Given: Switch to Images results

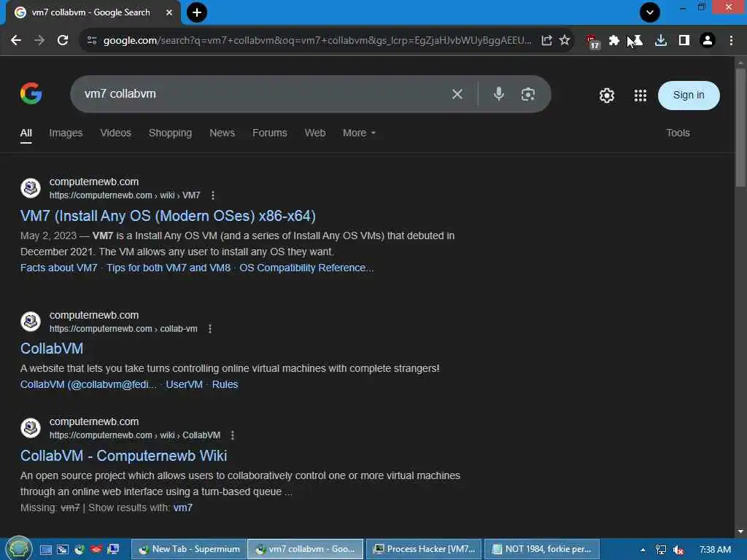Looking at the screenshot, I should click(66, 133).
